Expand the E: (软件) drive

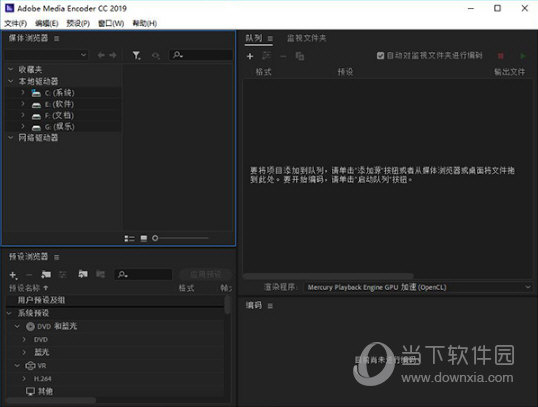pyautogui.click(x=23, y=104)
